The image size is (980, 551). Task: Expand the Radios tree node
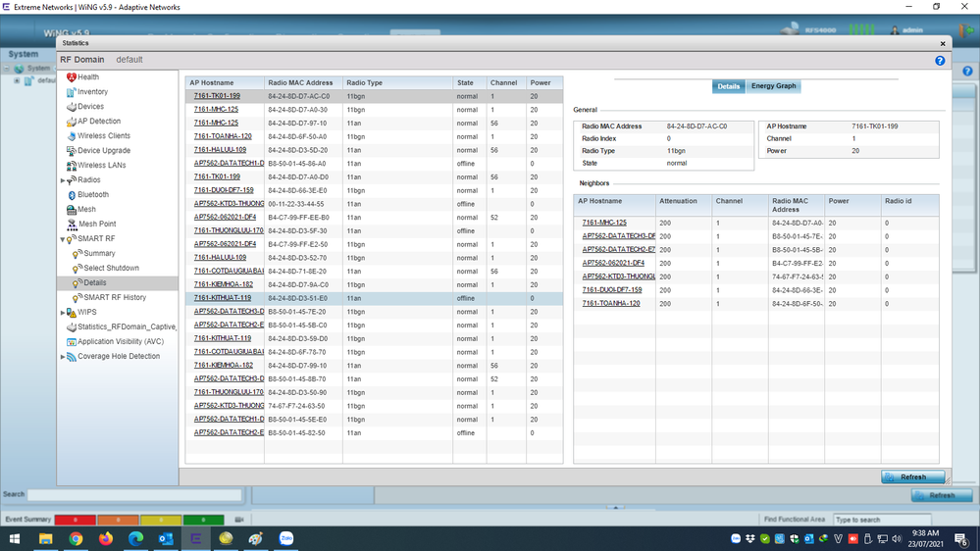[x=63, y=180]
